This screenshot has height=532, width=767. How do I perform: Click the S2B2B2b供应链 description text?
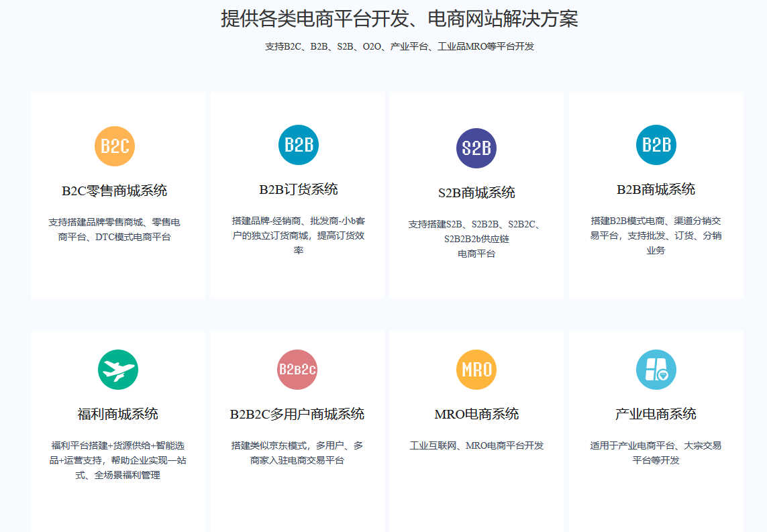(476, 239)
